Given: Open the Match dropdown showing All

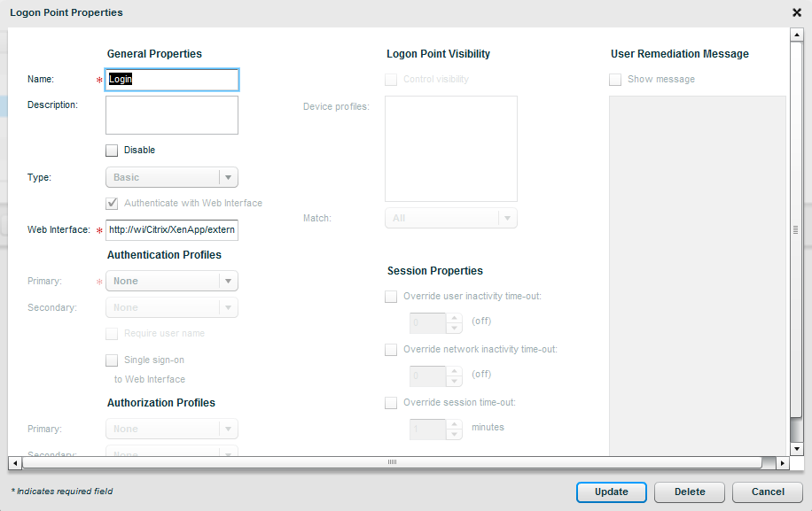Looking at the screenshot, I should [x=451, y=218].
